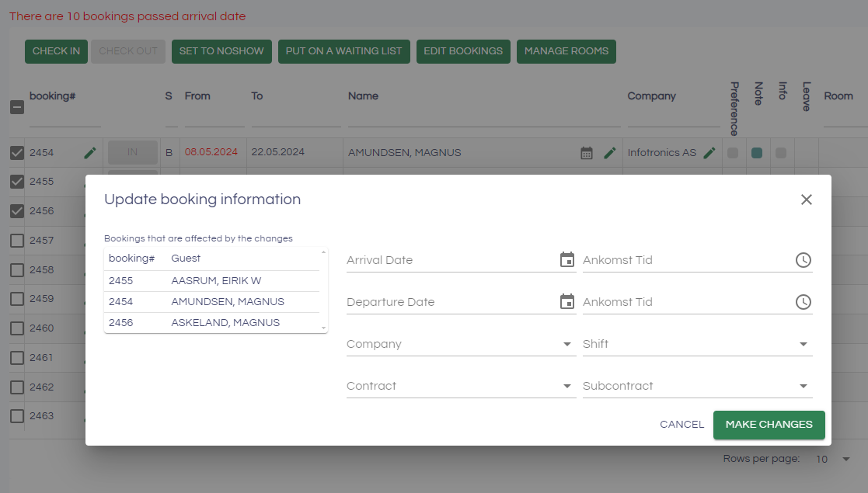Viewport: 868px width, 493px height.
Task: Open the calendar icon for Amundsen, Magnus
Action: [587, 153]
